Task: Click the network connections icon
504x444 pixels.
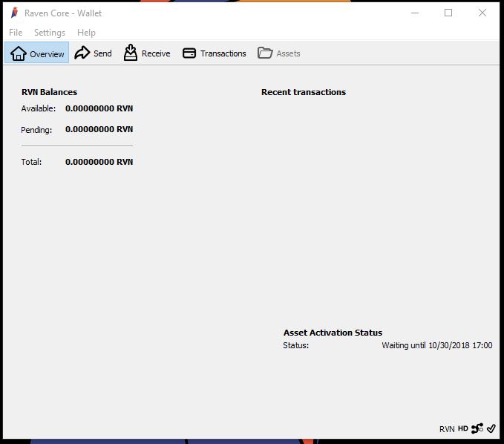Action: pyautogui.click(x=477, y=428)
